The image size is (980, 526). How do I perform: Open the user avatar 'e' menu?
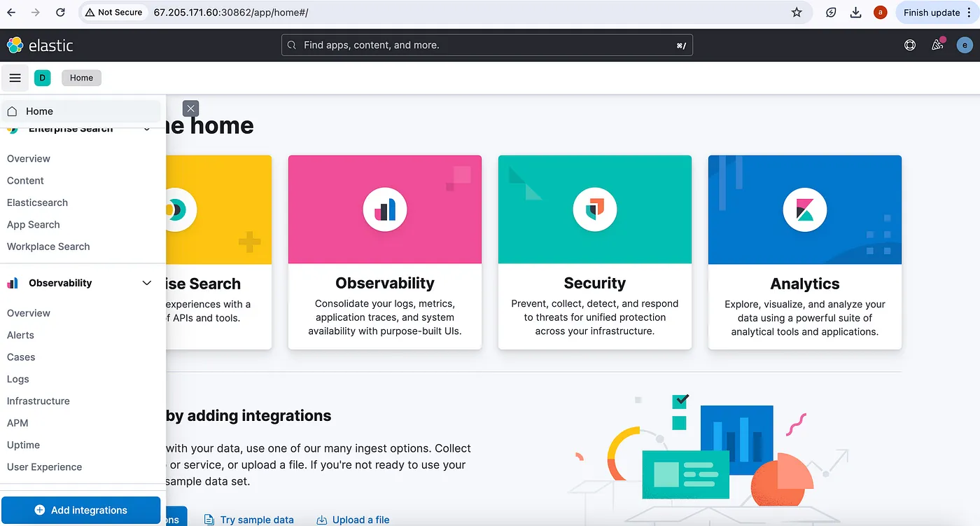[x=965, y=46]
